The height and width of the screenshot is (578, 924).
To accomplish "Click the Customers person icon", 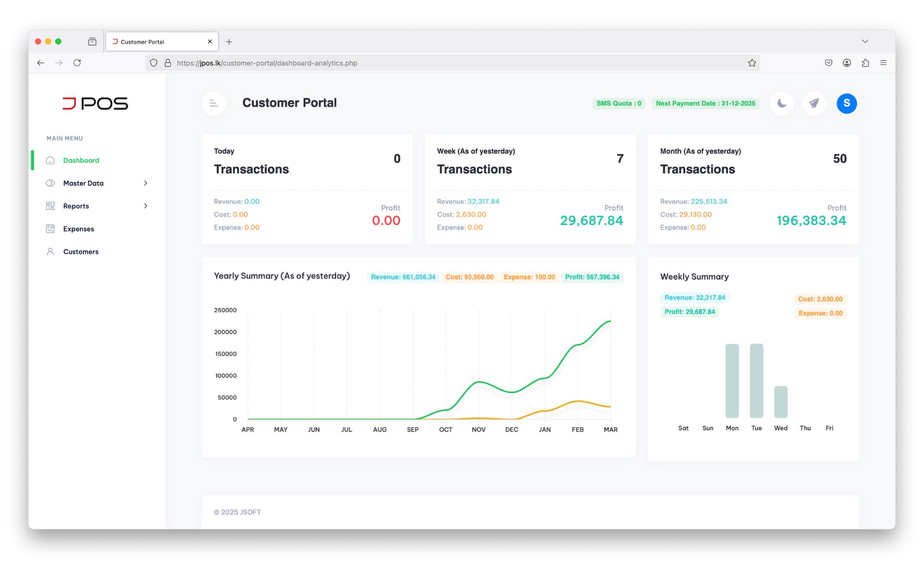I will click(x=50, y=251).
